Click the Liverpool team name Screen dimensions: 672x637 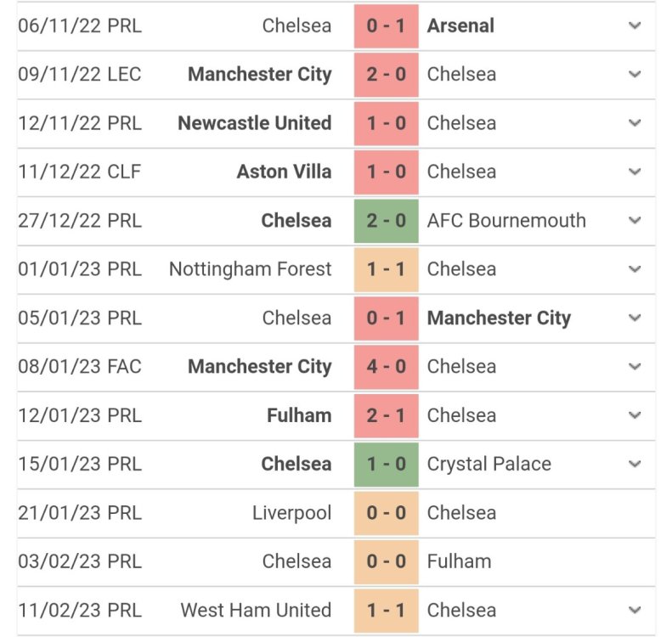(291, 513)
